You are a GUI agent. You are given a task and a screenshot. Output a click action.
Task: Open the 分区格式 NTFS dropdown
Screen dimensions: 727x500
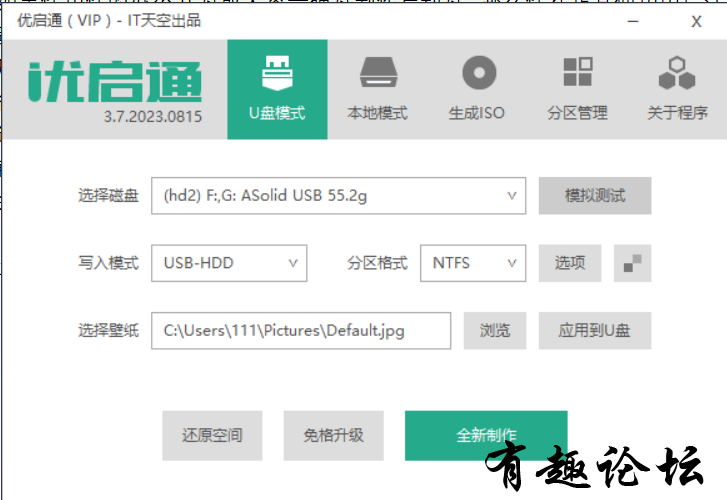click(x=473, y=263)
